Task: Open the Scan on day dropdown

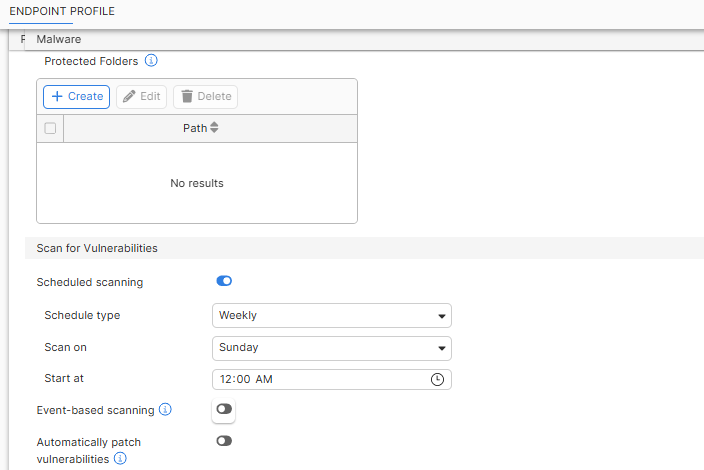Action: 332,348
